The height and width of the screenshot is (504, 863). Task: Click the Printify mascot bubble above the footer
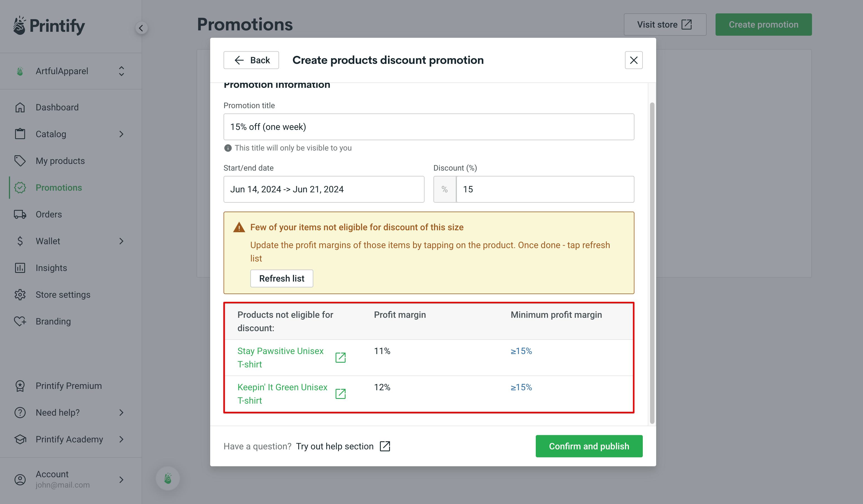(168, 478)
